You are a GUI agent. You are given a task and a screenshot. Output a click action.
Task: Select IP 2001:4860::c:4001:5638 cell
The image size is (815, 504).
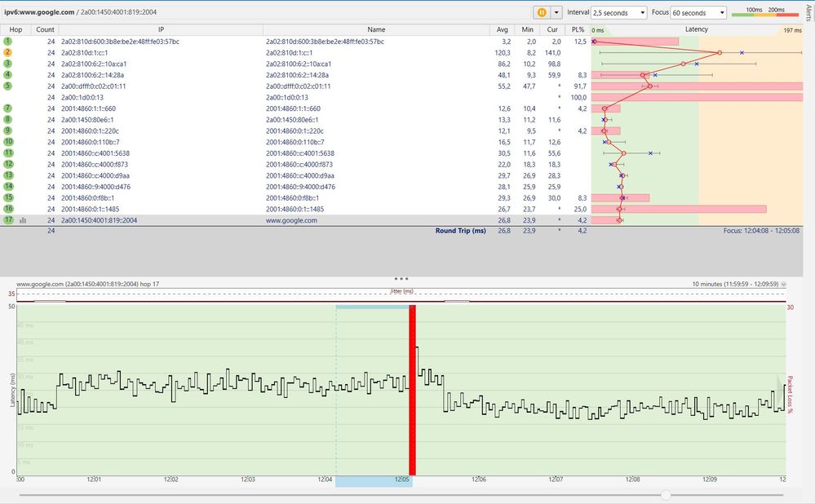(x=95, y=153)
